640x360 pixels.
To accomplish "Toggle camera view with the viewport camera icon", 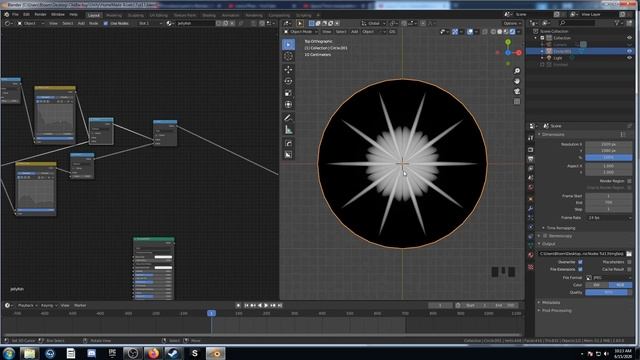I will pyautogui.click(x=517, y=91).
